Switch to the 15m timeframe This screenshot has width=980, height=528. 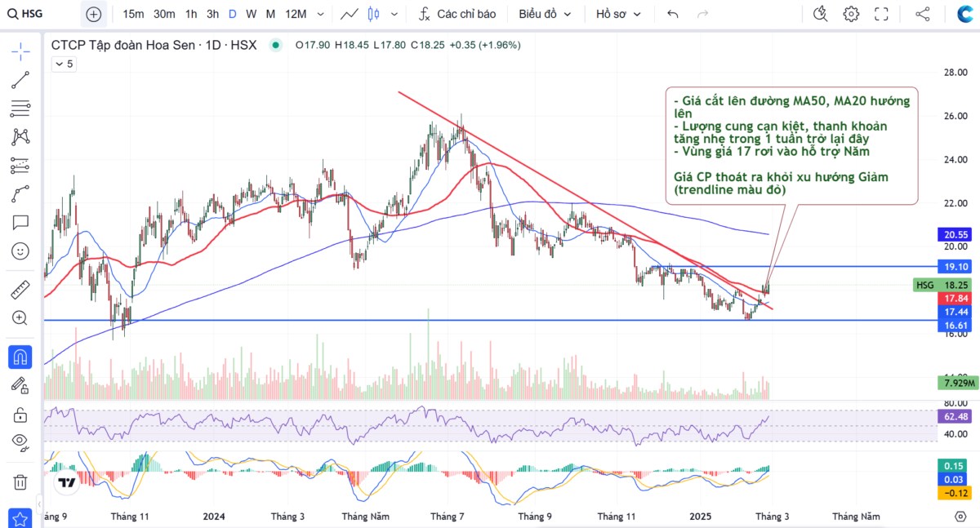[133, 14]
